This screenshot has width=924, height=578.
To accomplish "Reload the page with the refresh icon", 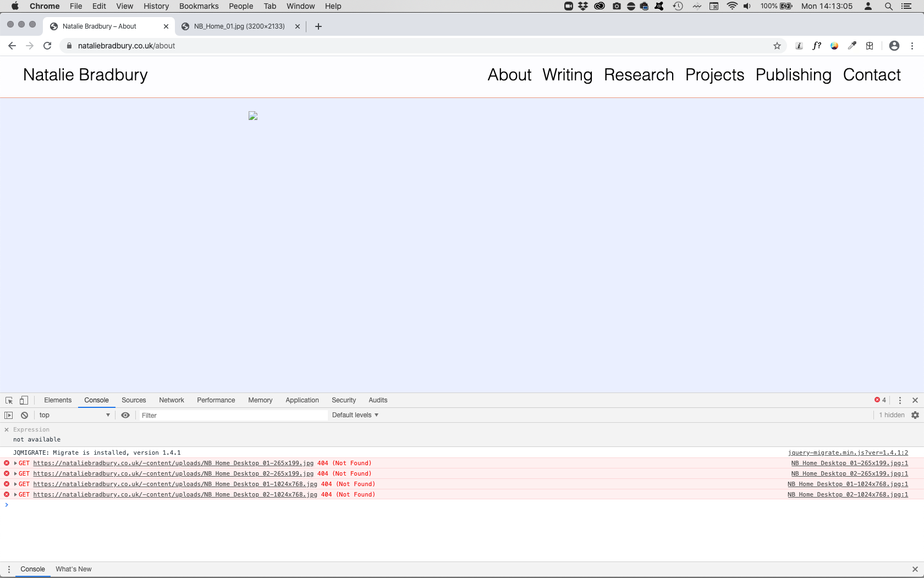I will (x=47, y=46).
